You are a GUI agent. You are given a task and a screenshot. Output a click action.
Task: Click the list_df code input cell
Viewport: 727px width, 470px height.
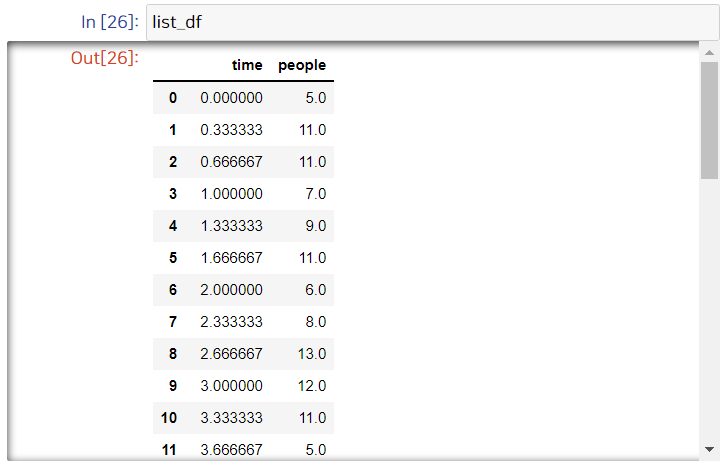coord(433,22)
